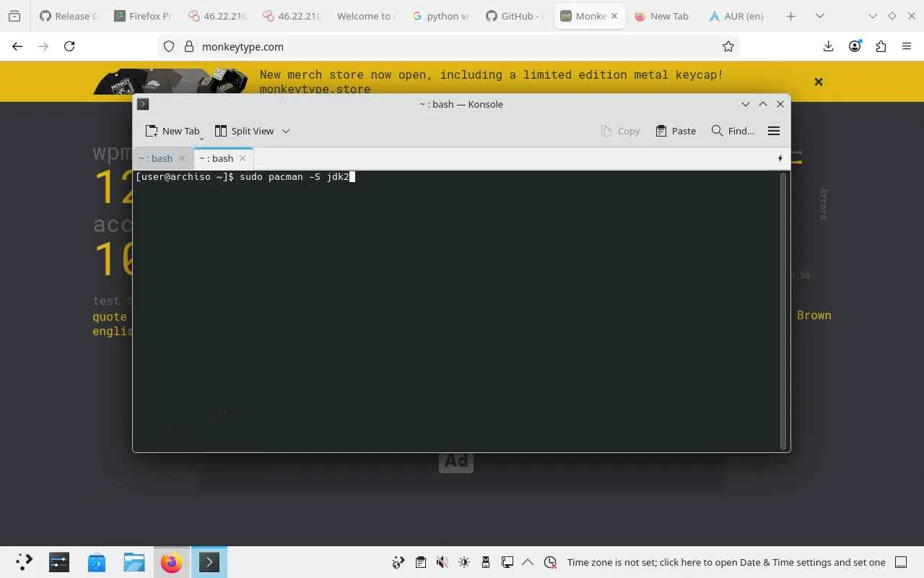924x578 pixels.
Task: Click the site security padlock icon
Action: coord(189,46)
